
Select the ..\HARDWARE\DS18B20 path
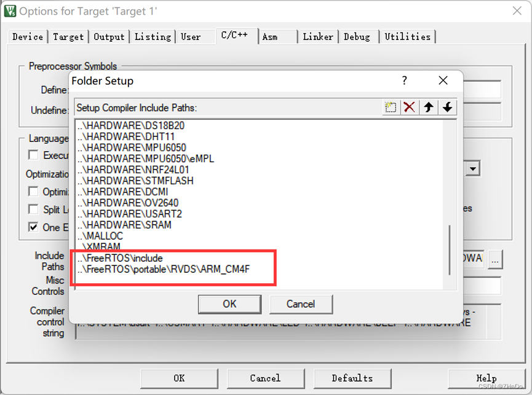coord(131,126)
